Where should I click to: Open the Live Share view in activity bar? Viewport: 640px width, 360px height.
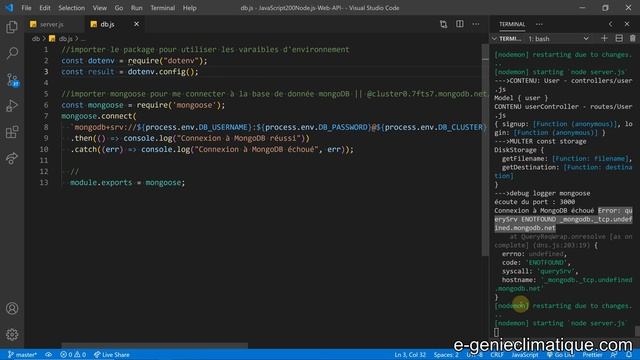(12, 158)
